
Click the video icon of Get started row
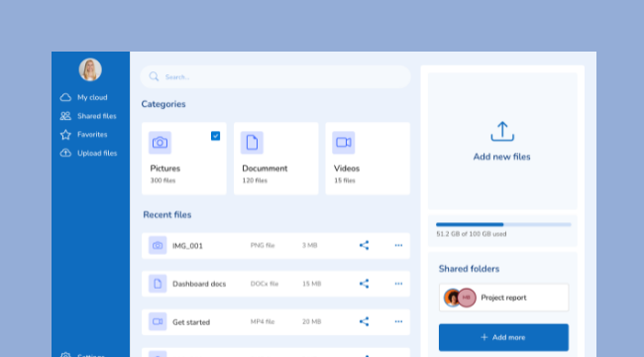click(158, 321)
